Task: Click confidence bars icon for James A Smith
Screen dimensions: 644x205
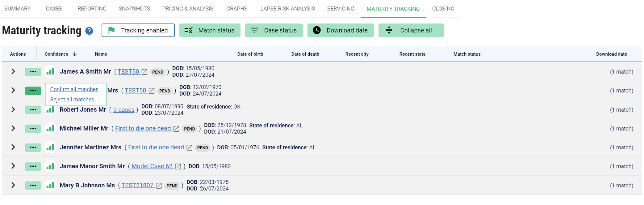Action: tap(50, 72)
